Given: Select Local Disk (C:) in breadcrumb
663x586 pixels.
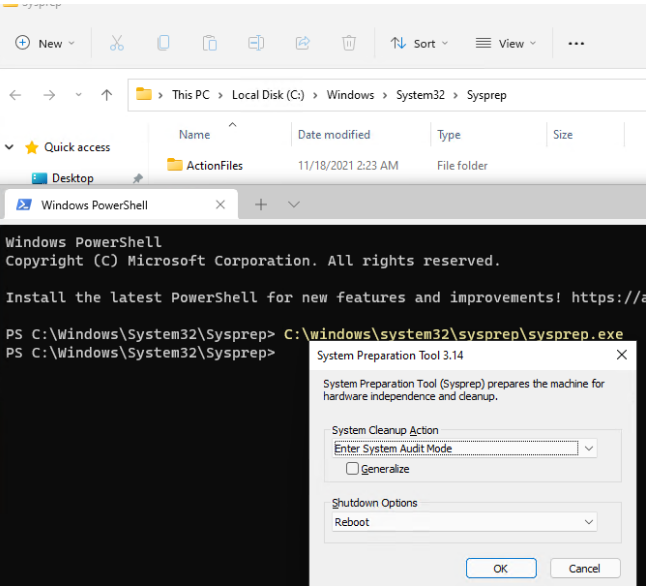Looking at the screenshot, I should 268,95.
